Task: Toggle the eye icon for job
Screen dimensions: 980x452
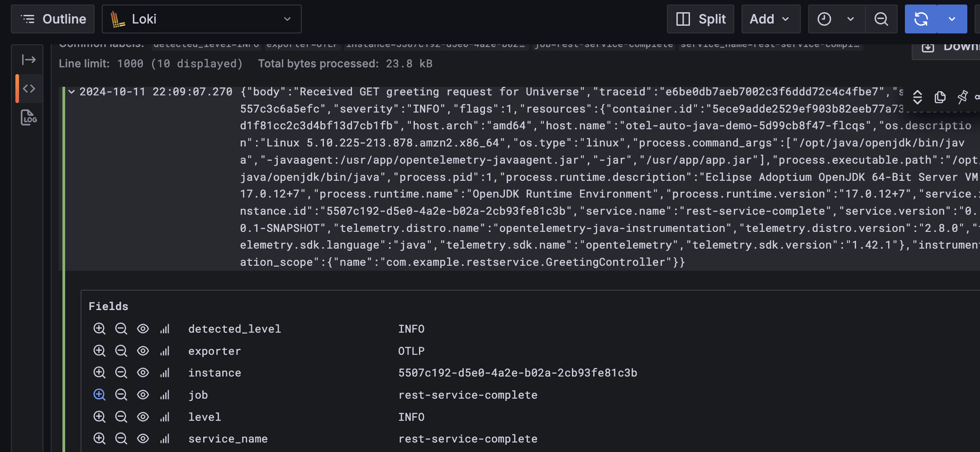Action: [143, 395]
